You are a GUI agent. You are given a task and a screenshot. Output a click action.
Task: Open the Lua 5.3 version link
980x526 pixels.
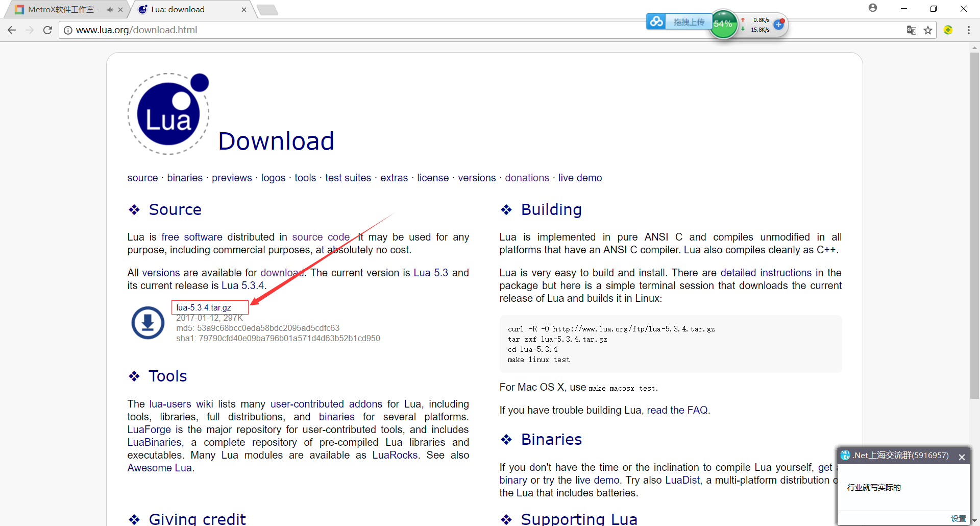pyautogui.click(x=431, y=273)
